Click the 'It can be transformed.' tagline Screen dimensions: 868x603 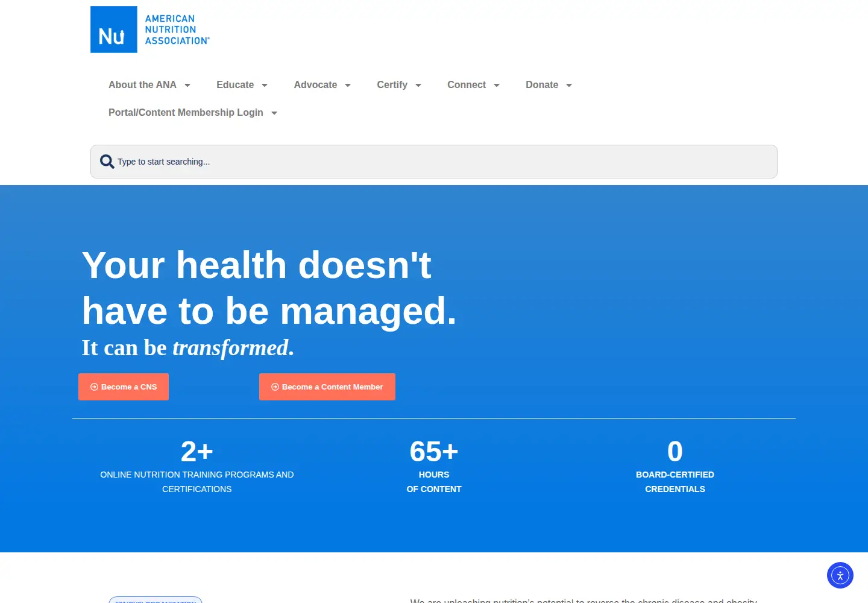coord(188,348)
